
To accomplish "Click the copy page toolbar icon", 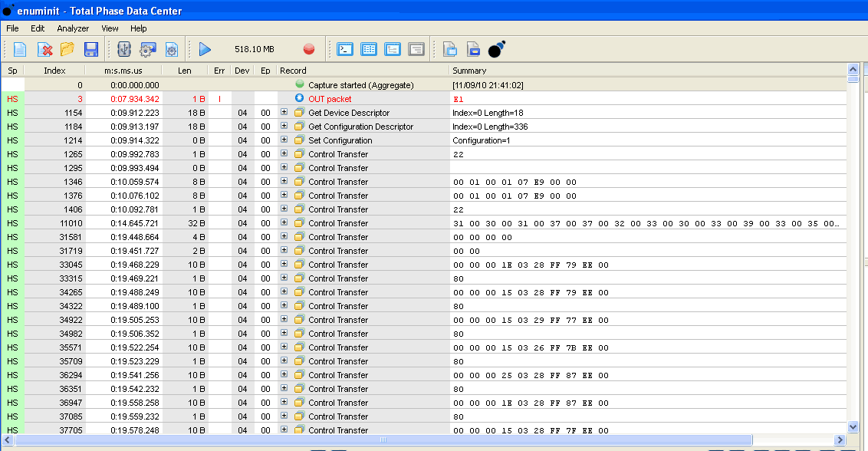I will [449, 49].
